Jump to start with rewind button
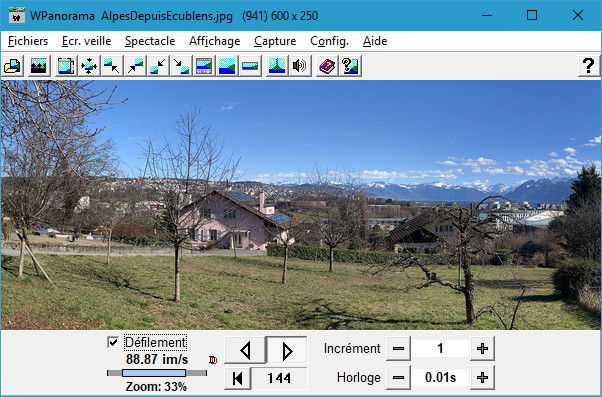Image resolution: width=602 pixels, height=397 pixels. (x=238, y=378)
